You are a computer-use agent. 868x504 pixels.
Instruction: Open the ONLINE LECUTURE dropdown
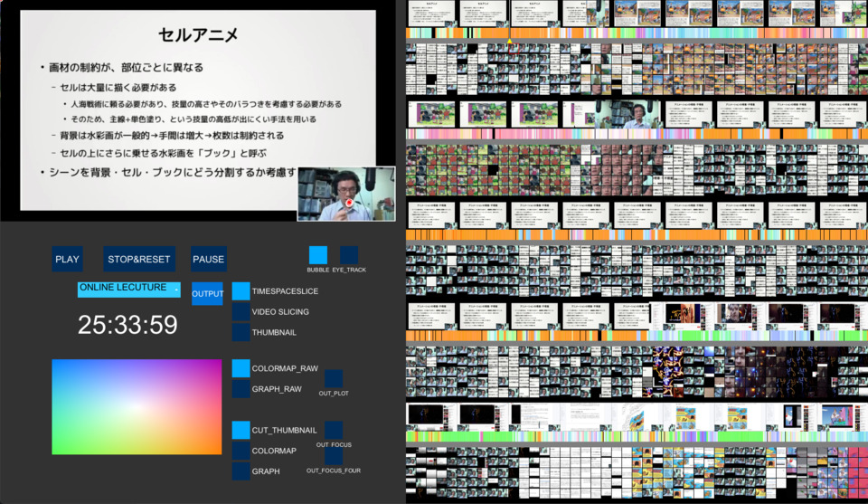pos(128,290)
